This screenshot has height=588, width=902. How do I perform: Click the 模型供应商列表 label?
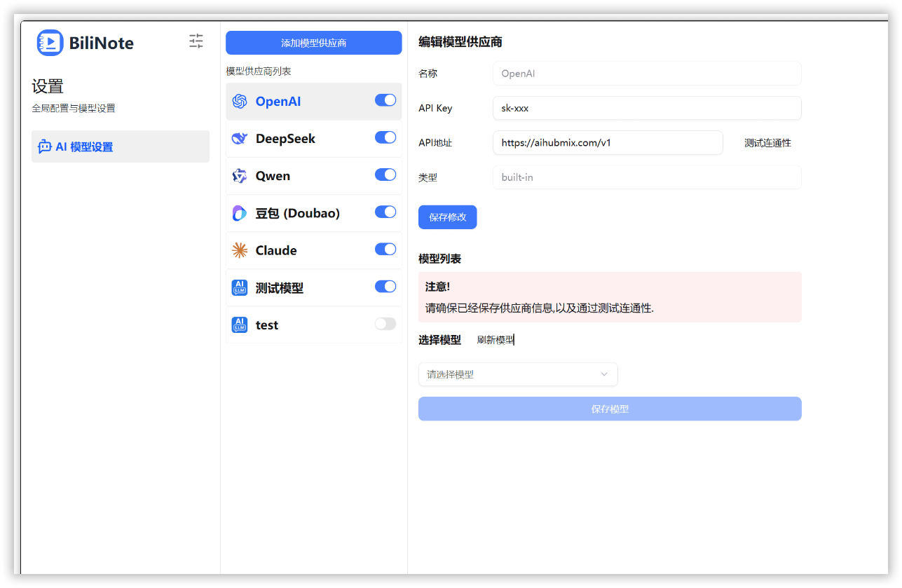(259, 71)
